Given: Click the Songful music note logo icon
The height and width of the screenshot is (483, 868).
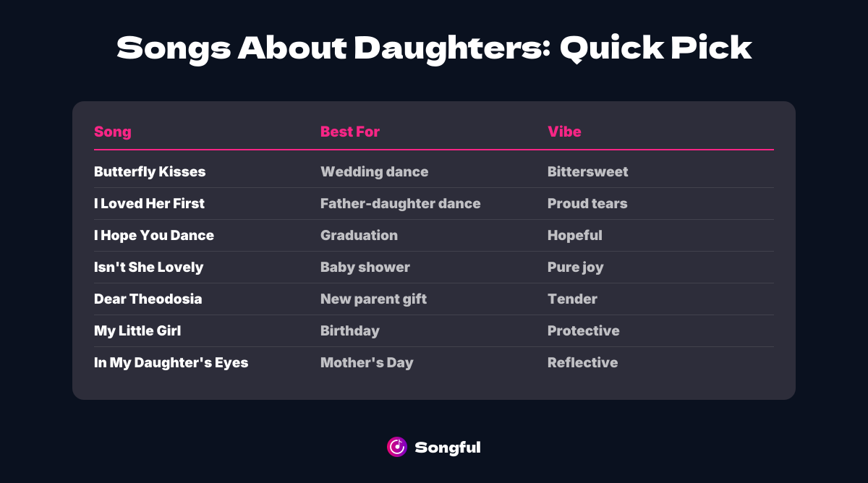Looking at the screenshot, I should [x=397, y=447].
